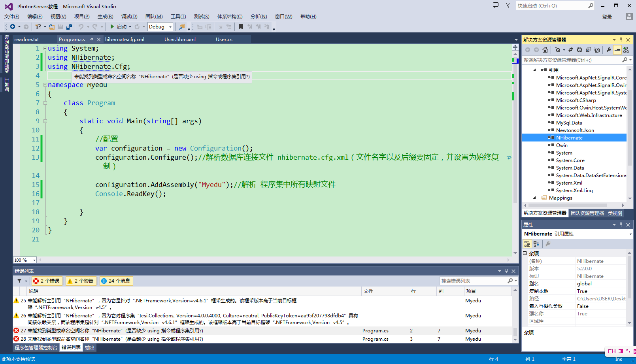Undo the last edit with the toolbar arrow
Screen dimensions: 636x364
click(81, 26)
